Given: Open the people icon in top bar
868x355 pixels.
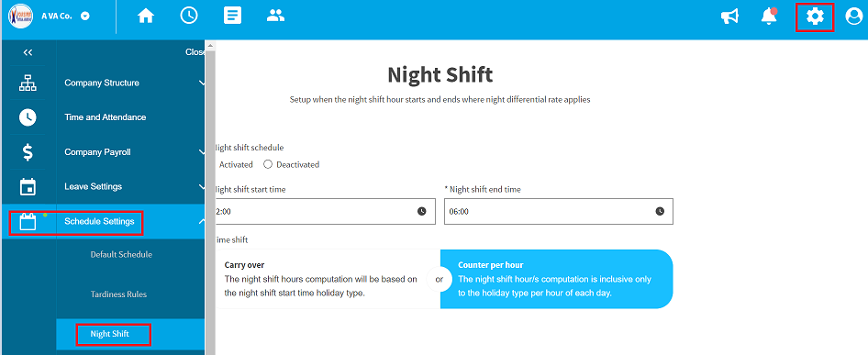Looking at the screenshot, I should coord(275,16).
